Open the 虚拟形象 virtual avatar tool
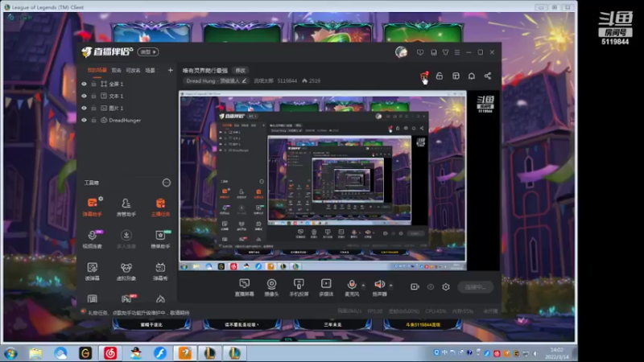The image size is (644, 362). point(126,271)
